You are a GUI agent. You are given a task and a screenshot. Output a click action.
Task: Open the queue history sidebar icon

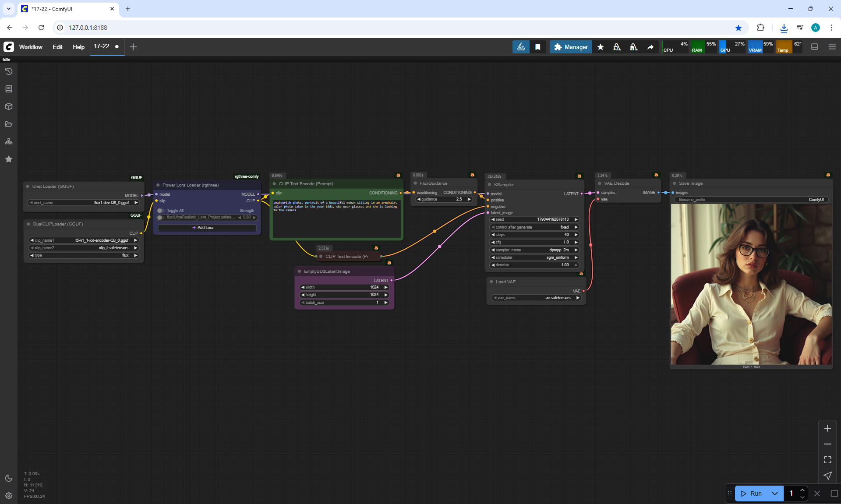tap(9, 71)
